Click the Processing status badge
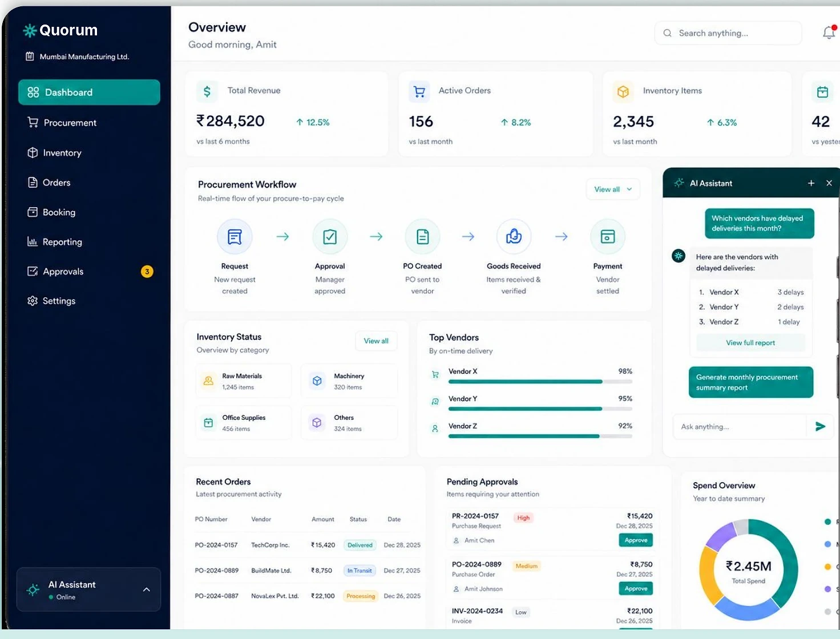The image size is (840, 639). pyautogui.click(x=361, y=596)
